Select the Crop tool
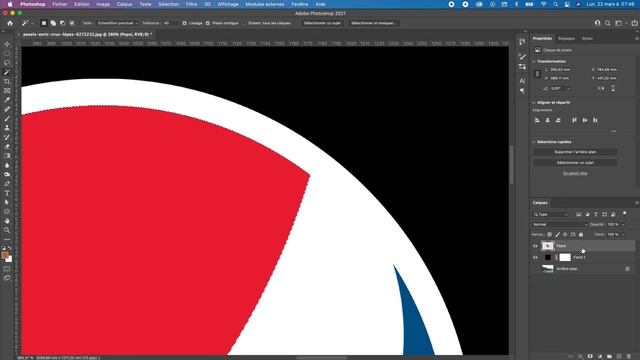The image size is (640, 360). pos(7,81)
